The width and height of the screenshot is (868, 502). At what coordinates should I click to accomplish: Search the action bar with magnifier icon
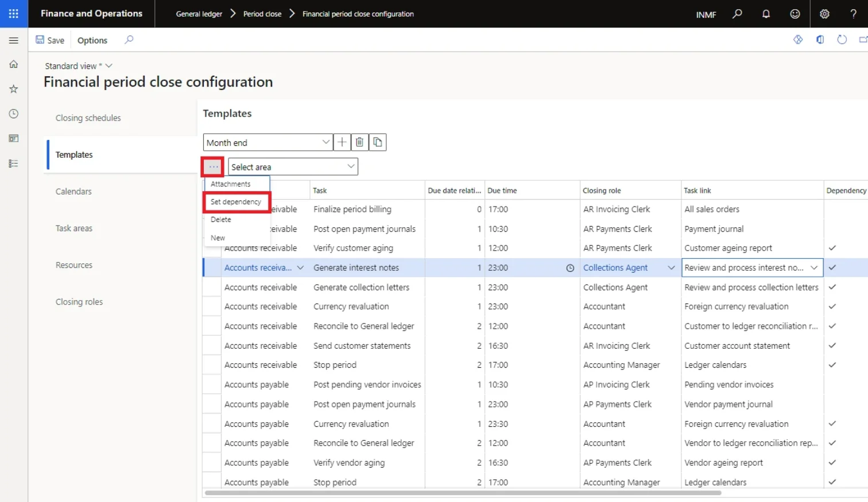click(129, 40)
